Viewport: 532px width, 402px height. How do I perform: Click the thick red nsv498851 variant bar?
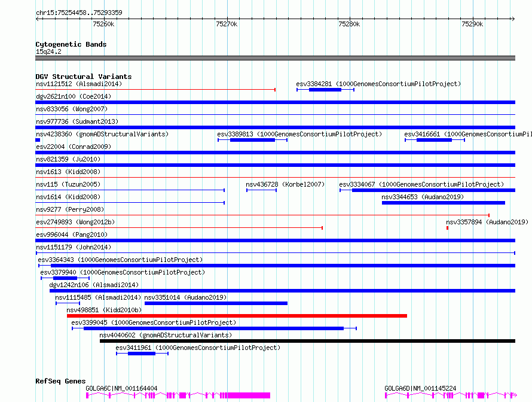point(237,316)
